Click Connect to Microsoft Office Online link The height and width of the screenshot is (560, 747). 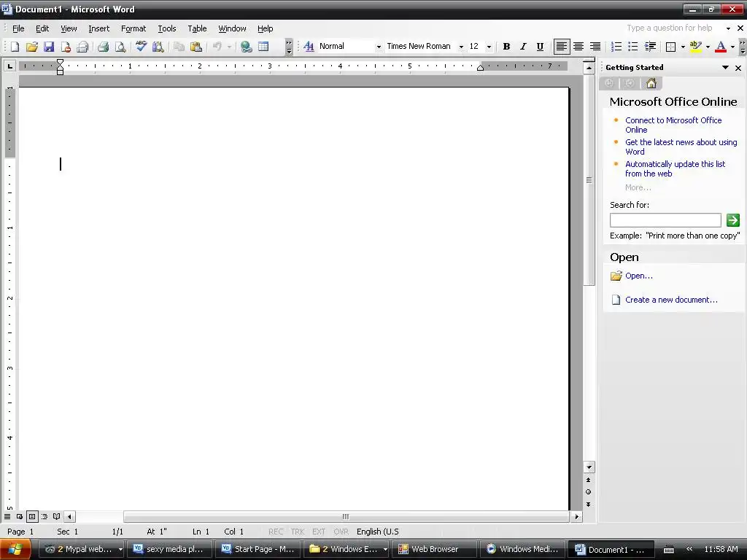(x=673, y=125)
